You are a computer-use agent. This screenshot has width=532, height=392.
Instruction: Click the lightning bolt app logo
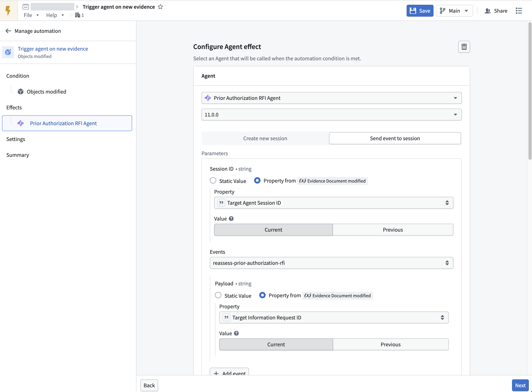[x=8, y=10]
